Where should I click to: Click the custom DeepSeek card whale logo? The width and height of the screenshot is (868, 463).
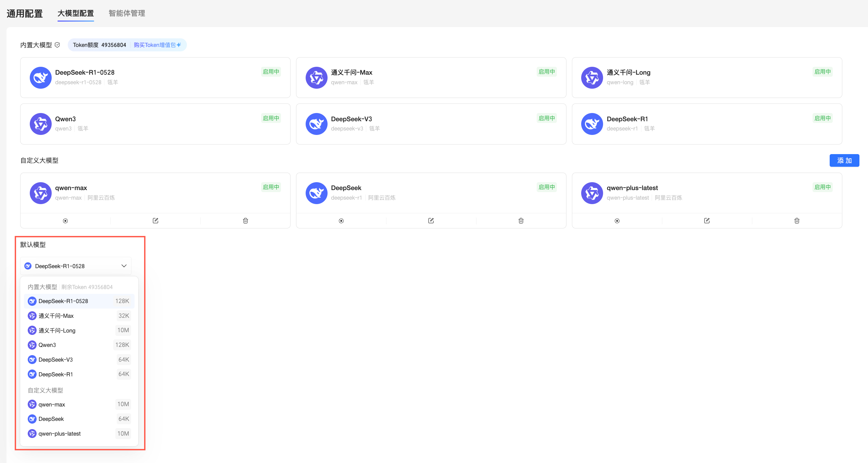click(x=316, y=193)
